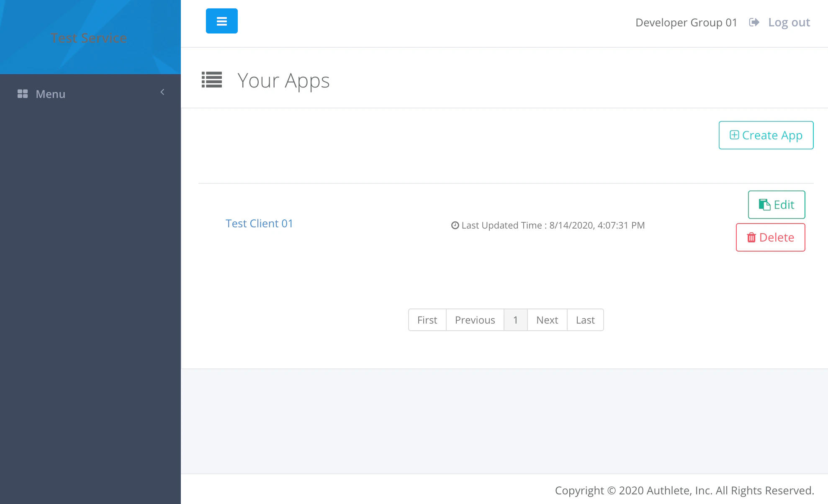Click Next in the pagination bar
The width and height of the screenshot is (828, 504).
(547, 319)
